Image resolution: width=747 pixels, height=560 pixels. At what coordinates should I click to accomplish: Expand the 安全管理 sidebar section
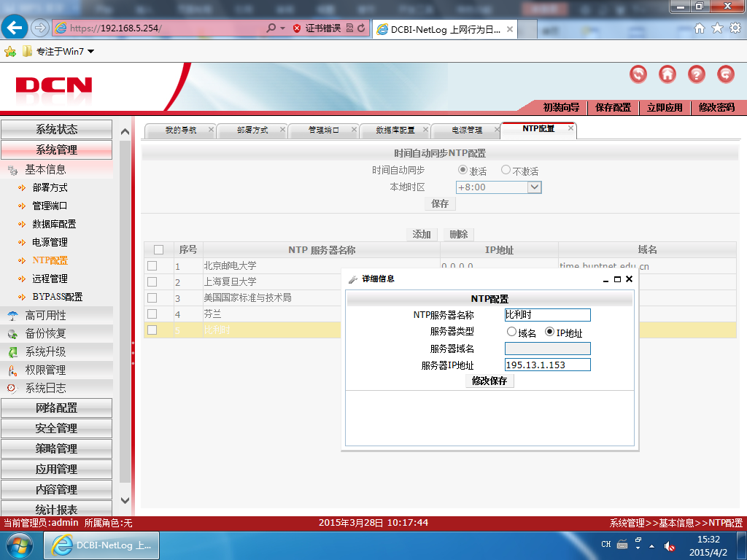(56, 428)
